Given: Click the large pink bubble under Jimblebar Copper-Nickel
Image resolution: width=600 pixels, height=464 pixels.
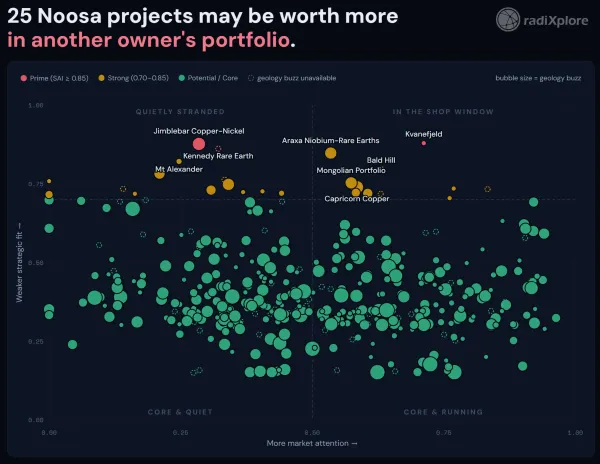Looking at the screenshot, I should tap(199, 144).
